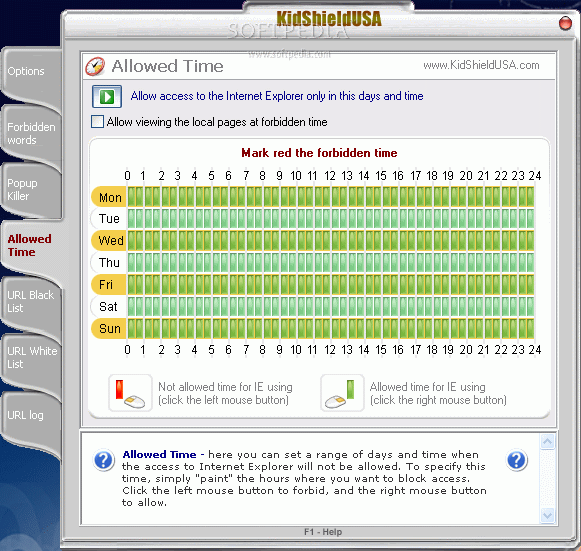581x551 pixels.
Task: Click the bold Allowed Time help description text
Action: tap(159, 454)
